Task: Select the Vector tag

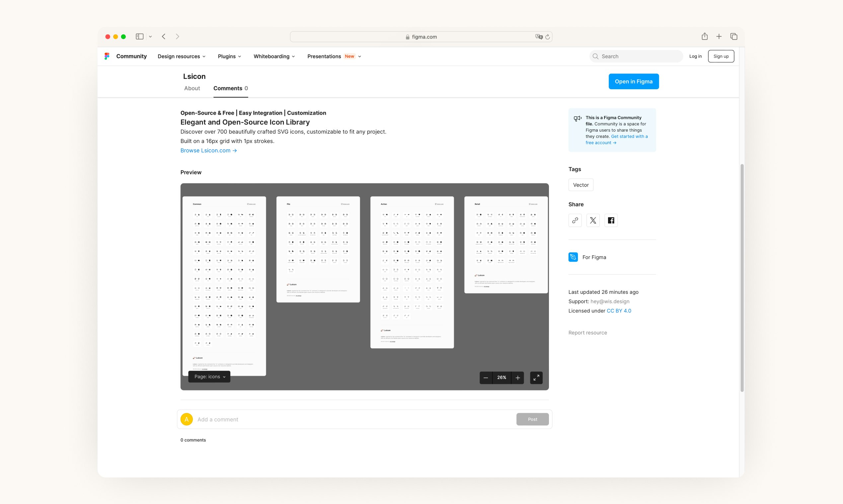Action: click(581, 185)
